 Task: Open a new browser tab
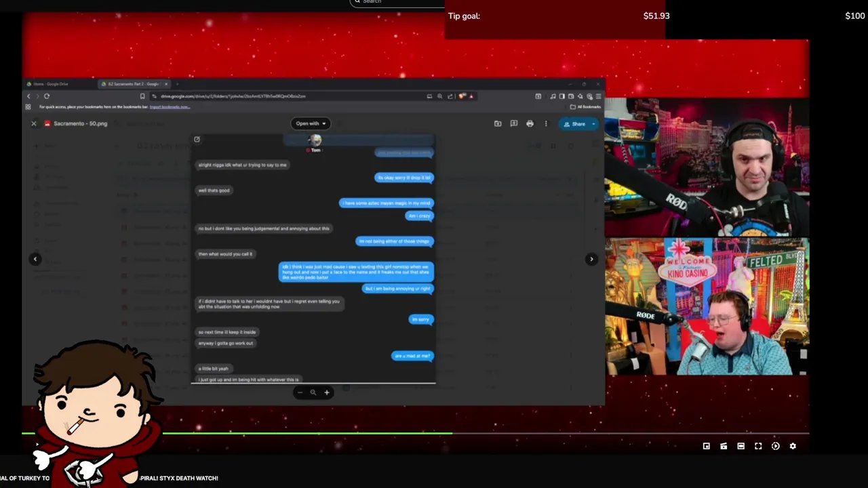[x=177, y=84]
